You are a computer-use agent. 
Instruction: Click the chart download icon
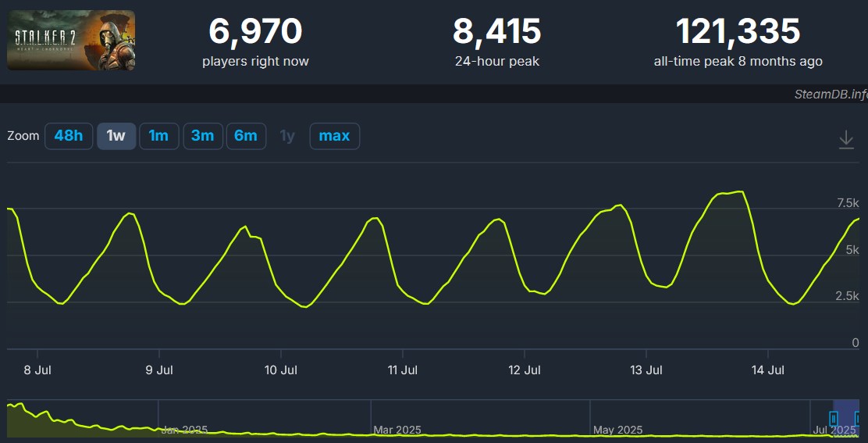[846, 139]
